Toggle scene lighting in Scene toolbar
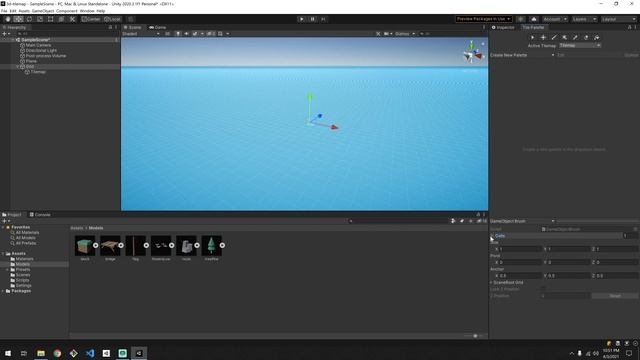This screenshot has width=640, height=360. tap(178, 34)
